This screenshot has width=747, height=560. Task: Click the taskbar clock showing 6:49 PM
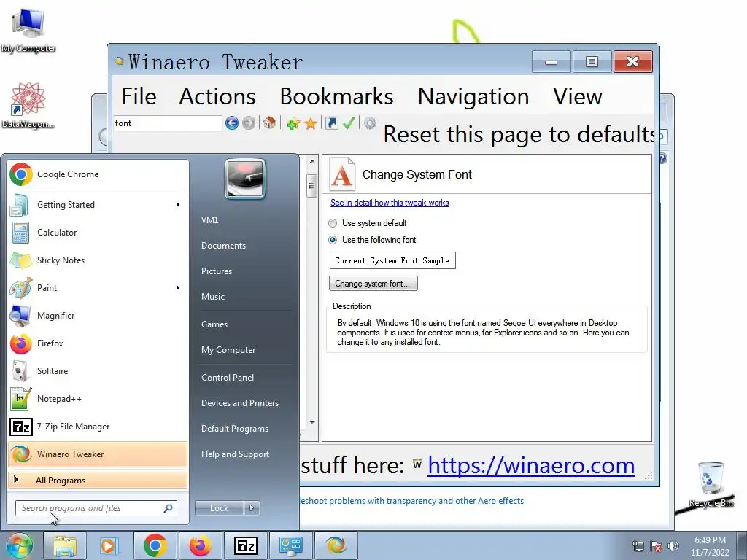click(x=710, y=546)
